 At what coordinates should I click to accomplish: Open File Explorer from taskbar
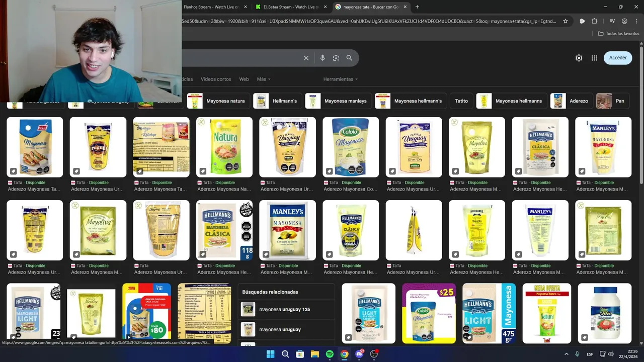[x=314, y=354]
